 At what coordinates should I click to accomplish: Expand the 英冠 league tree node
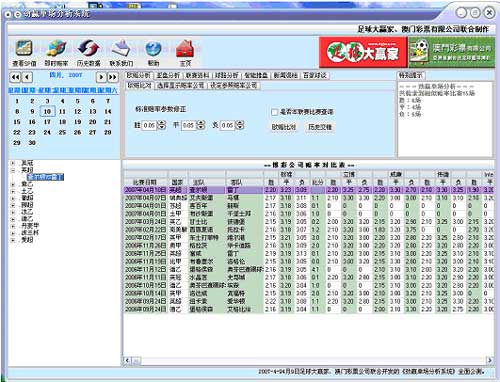[x=13, y=163]
